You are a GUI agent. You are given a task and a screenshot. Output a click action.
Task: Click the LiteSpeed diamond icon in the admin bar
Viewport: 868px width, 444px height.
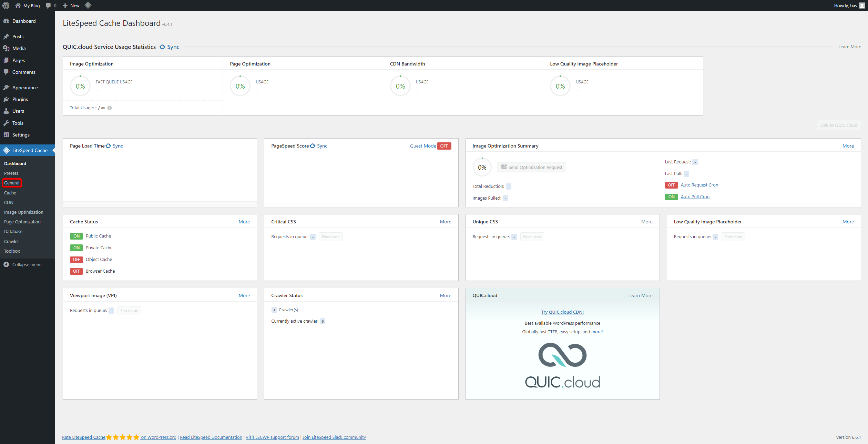[88, 5]
